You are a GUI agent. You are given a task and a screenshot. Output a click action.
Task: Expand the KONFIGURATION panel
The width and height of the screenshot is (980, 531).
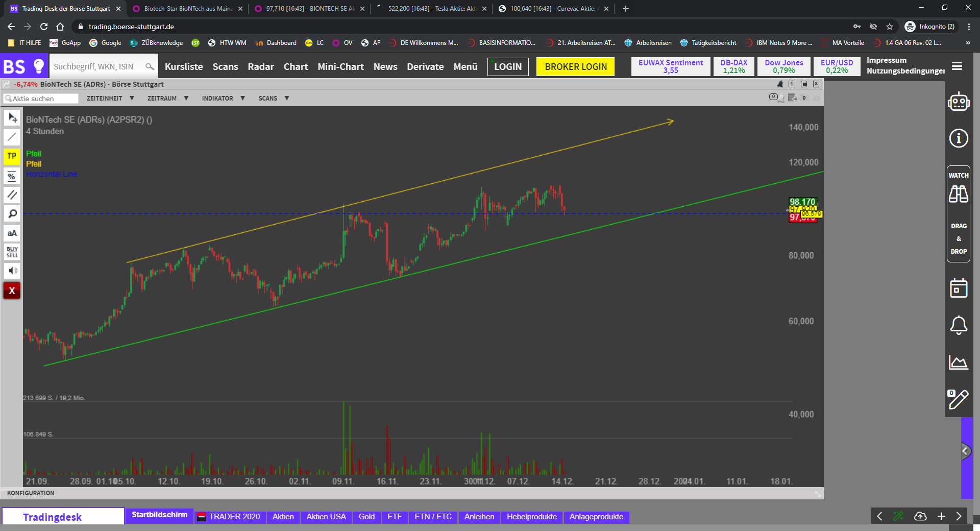[x=31, y=493]
